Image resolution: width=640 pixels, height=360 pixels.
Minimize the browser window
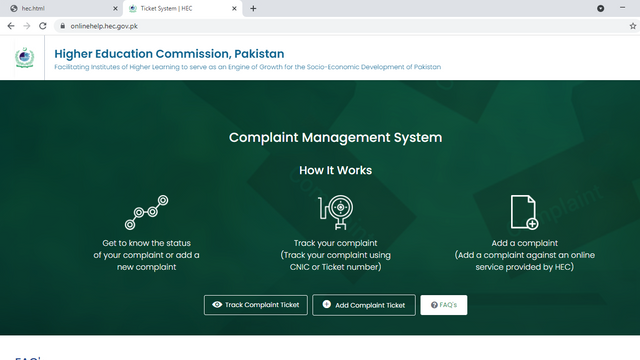click(622, 8)
